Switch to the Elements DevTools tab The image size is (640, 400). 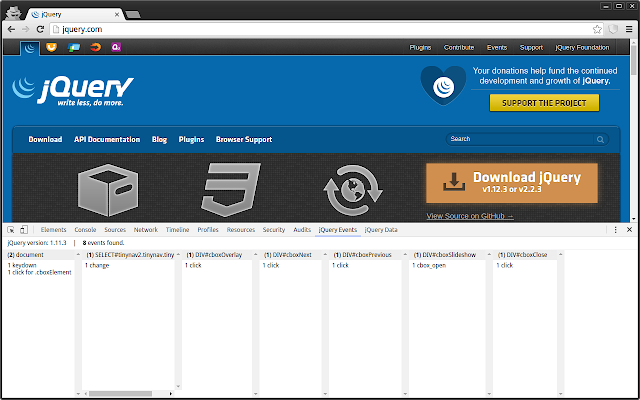pos(53,230)
